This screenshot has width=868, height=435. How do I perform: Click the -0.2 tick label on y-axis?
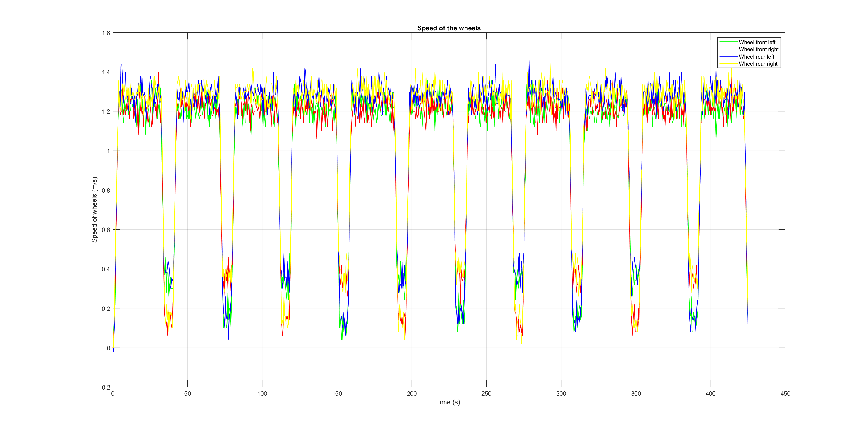coord(105,388)
